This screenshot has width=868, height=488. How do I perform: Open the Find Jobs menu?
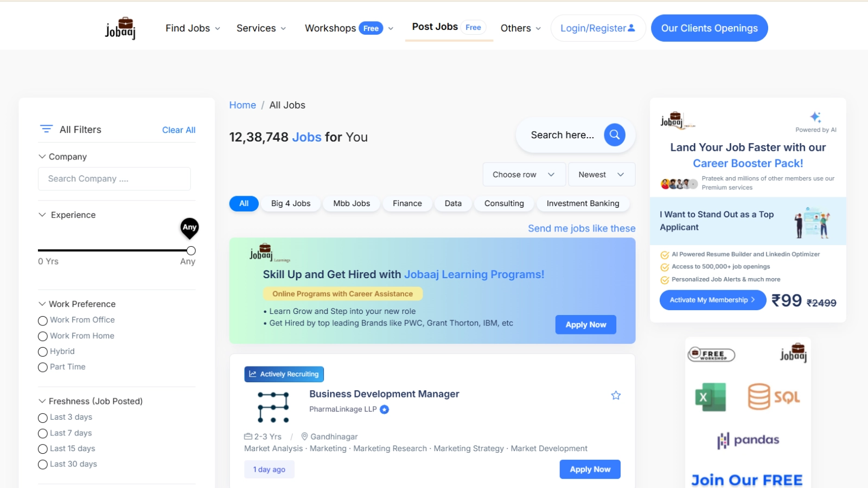coord(193,28)
